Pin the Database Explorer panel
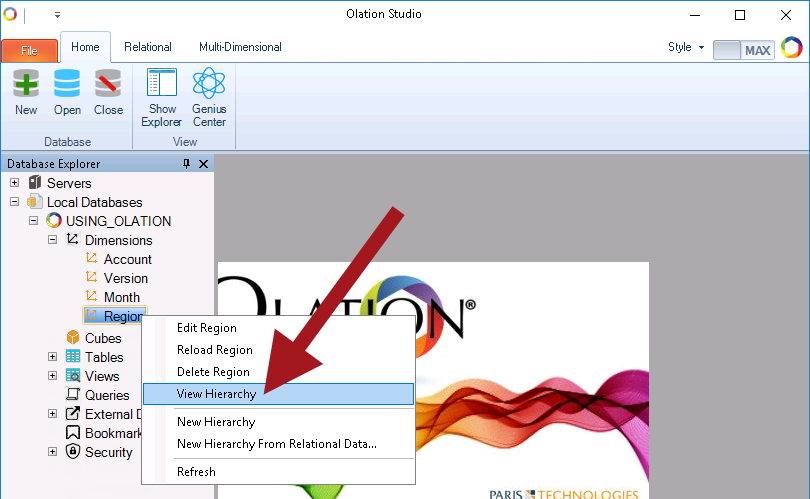This screenshot has height=499, width=810. 186,164
